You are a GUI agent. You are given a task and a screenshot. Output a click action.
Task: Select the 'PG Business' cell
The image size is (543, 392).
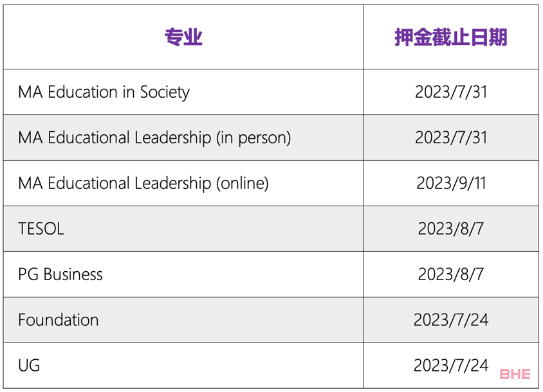(x=60, y=274)
